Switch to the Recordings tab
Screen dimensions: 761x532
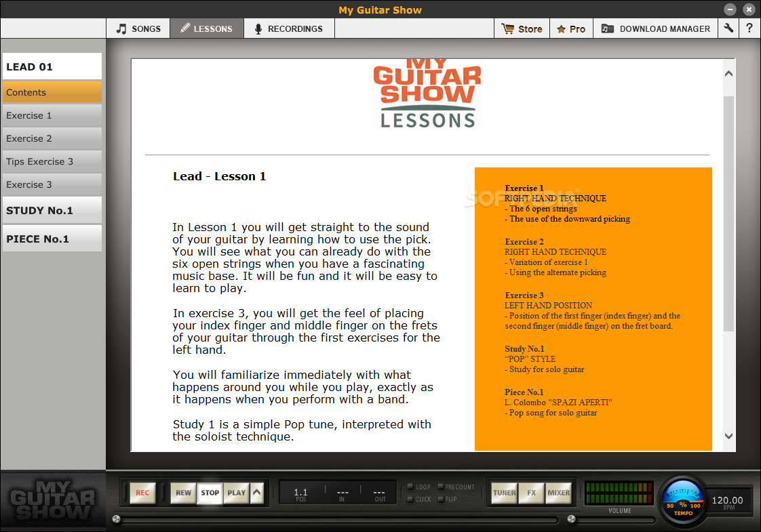pos(289,28)
